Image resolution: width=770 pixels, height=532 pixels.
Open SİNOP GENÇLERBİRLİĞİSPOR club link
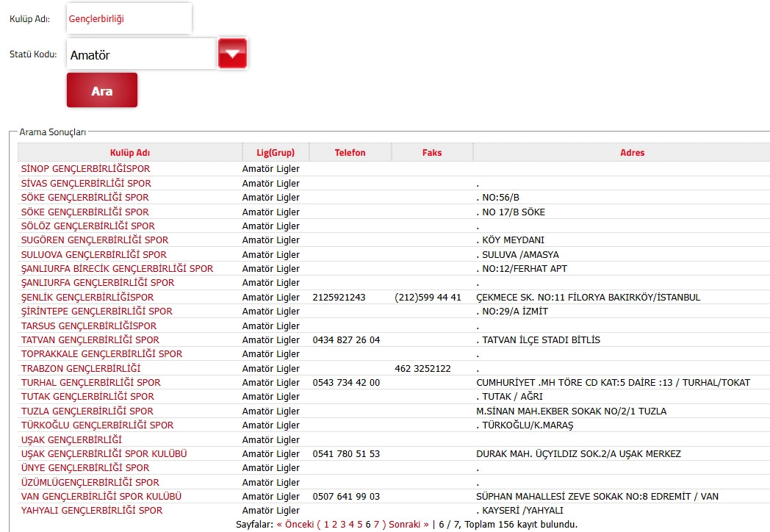coord(85,169)
